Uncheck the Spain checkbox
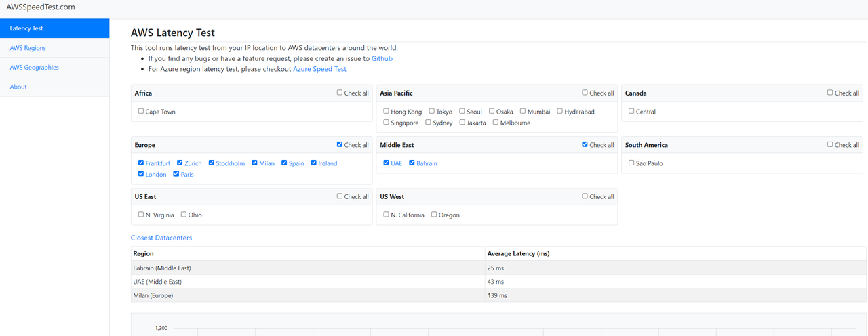868x336 pixels. point(285,163)
